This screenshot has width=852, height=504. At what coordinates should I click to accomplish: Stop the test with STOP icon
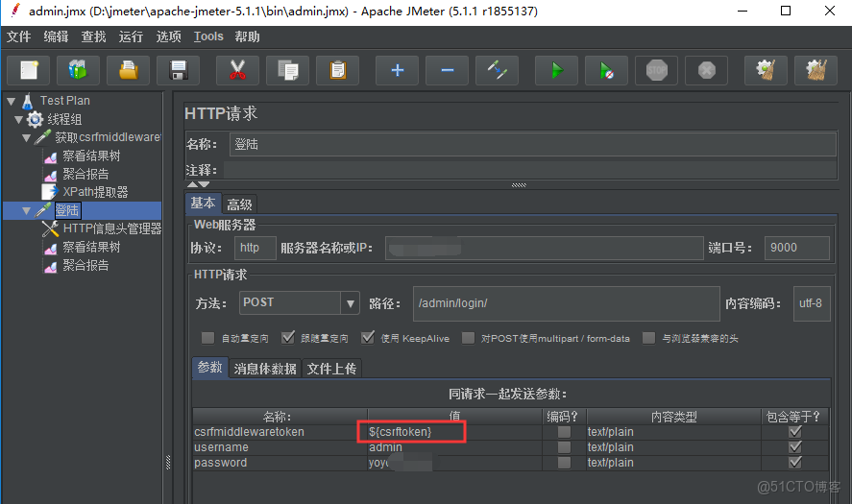[x=656, y=70]
